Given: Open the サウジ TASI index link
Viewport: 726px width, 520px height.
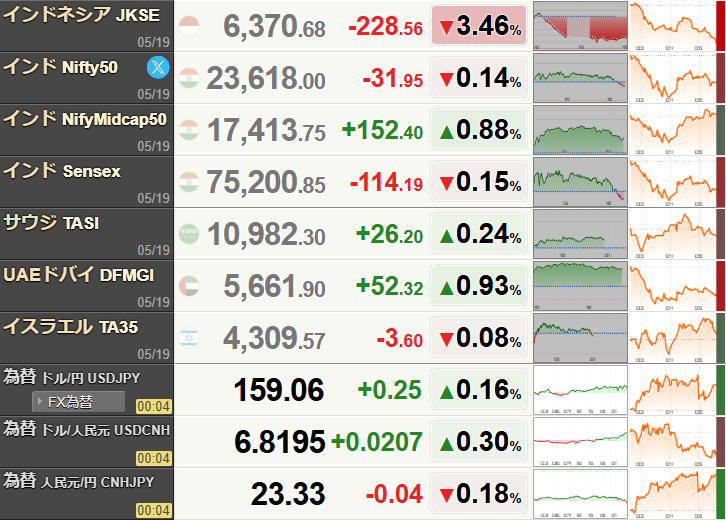Looking at the screenshot, I should click(x=51, y=223).
